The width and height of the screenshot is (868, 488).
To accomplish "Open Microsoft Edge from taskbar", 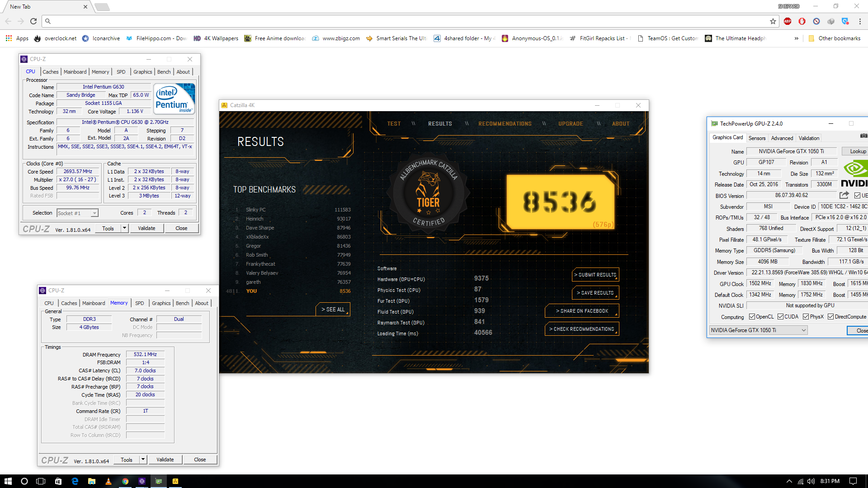I will (x=75, y=481).
